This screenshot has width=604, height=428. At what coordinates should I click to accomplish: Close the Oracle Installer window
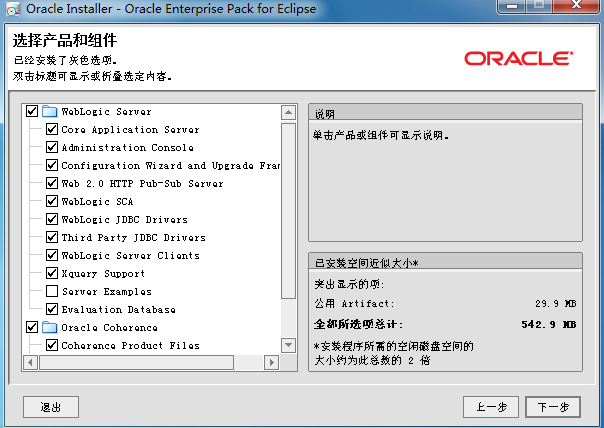click(577, 7)
